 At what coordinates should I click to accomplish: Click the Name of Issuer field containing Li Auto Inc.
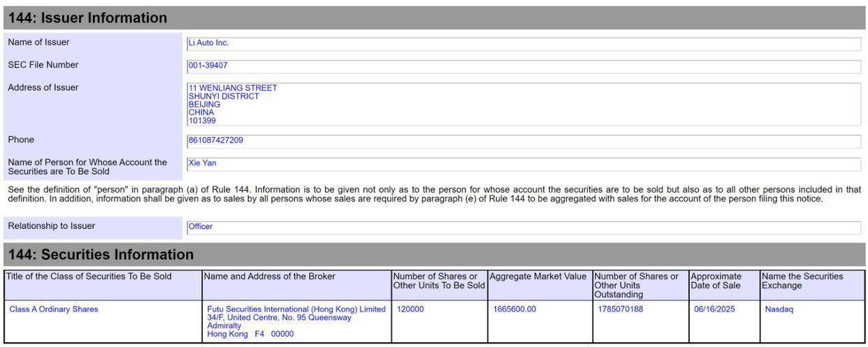click(523, 43)
